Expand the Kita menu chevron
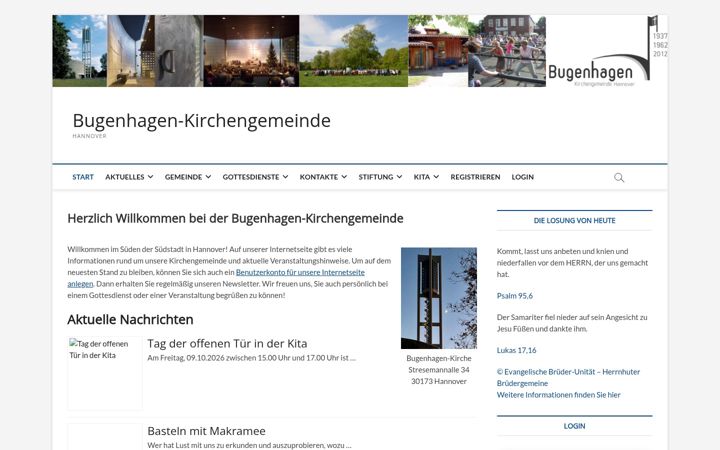The height and width of the screenshot is (450, 720). click(x=436, y=177)
